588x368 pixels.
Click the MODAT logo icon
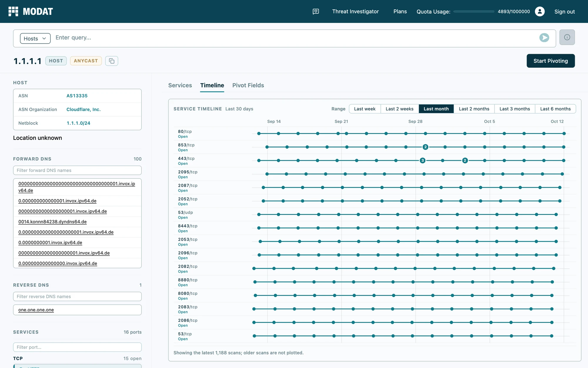13,11
